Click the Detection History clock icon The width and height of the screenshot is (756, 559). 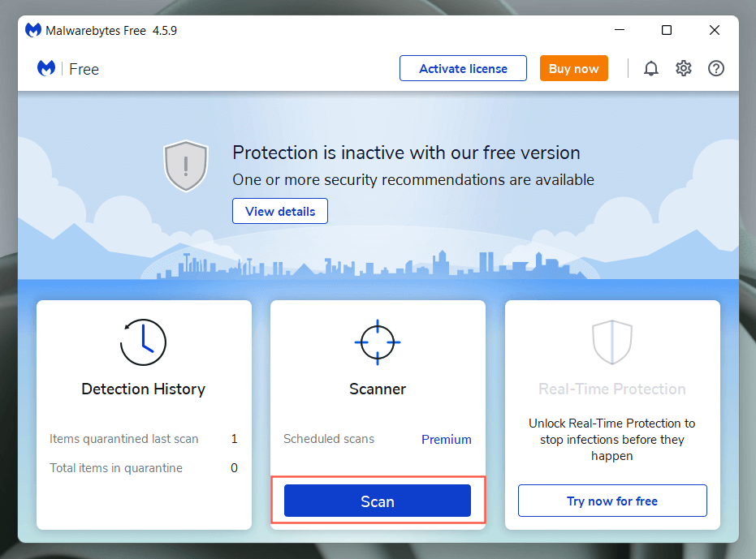[x=143, y=342]
